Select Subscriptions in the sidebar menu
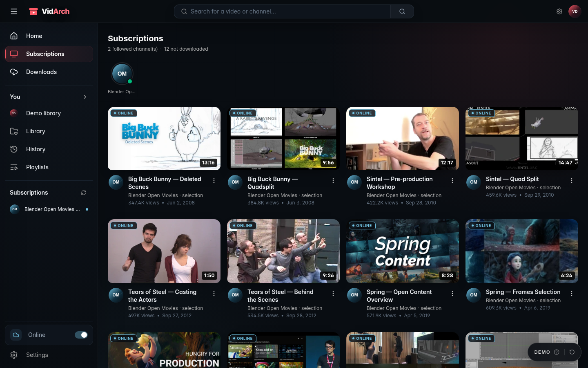This screenshot has width=588, height=368. click(x=49, y=54)
